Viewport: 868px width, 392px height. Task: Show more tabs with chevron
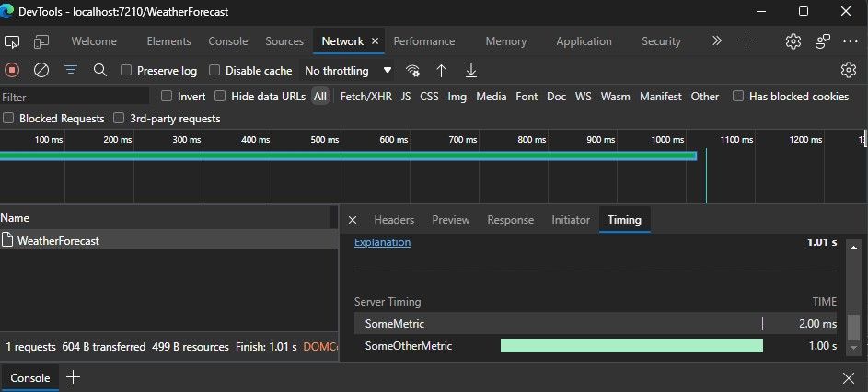point(717,41)
